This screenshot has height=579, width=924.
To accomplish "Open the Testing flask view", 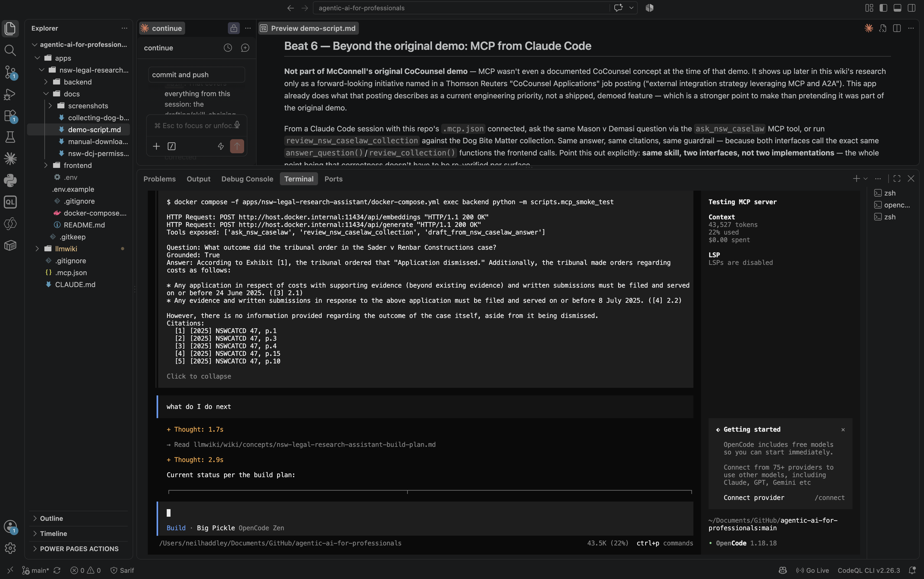I will tap(10, 137).
